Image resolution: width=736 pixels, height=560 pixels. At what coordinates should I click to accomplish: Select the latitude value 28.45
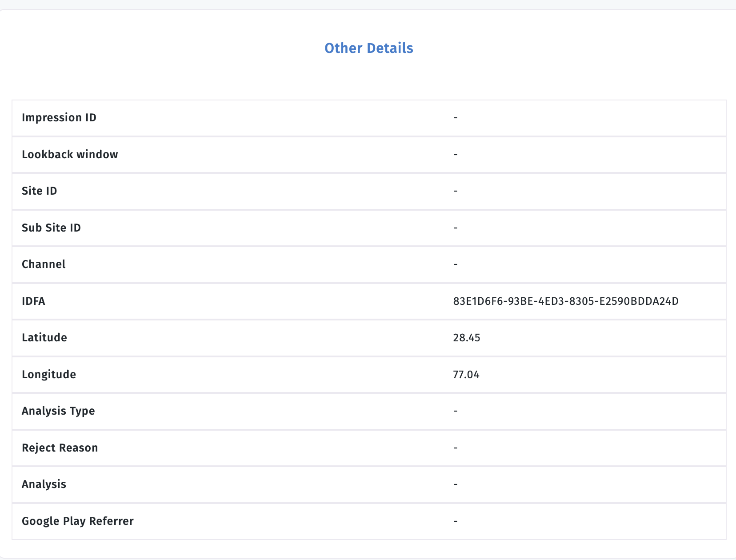(x=466, y=338)
